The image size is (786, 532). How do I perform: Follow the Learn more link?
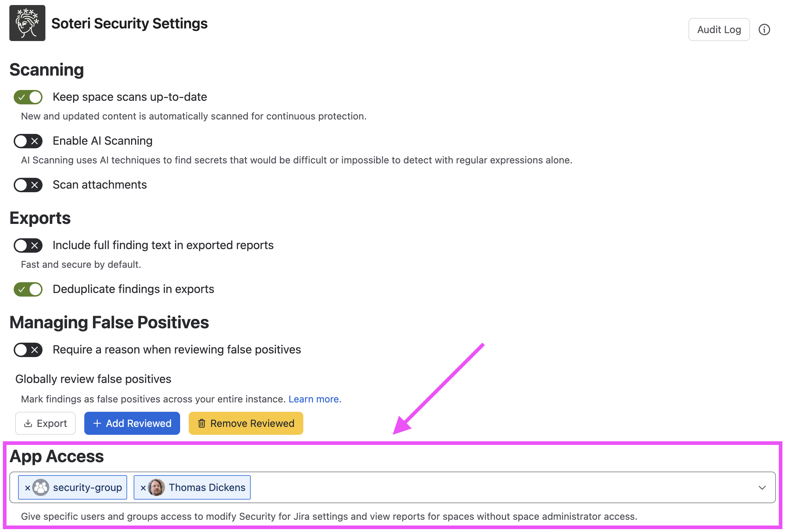pos(315,399)
